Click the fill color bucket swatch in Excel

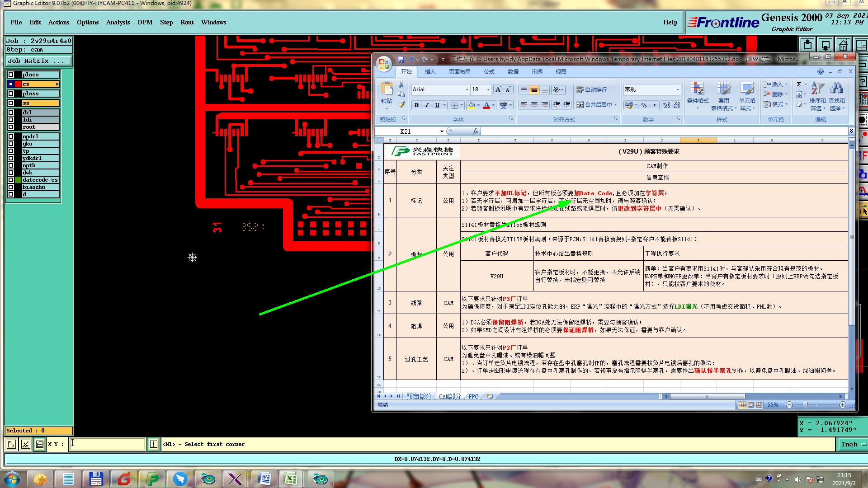(x=472, y=105)
